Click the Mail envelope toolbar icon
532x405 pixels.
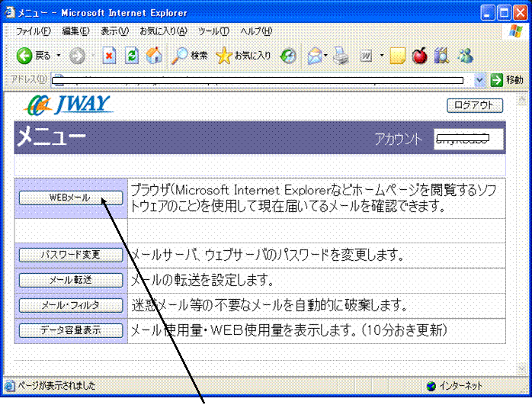pos(314,56)
